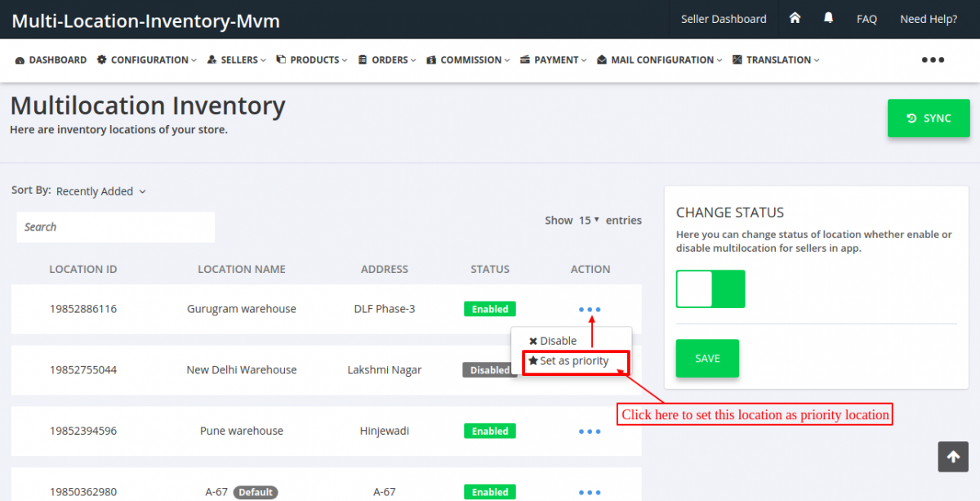Screen dimensions: 980x501
Task: Open the Seller Dashboard link
Action: (724, 19)
